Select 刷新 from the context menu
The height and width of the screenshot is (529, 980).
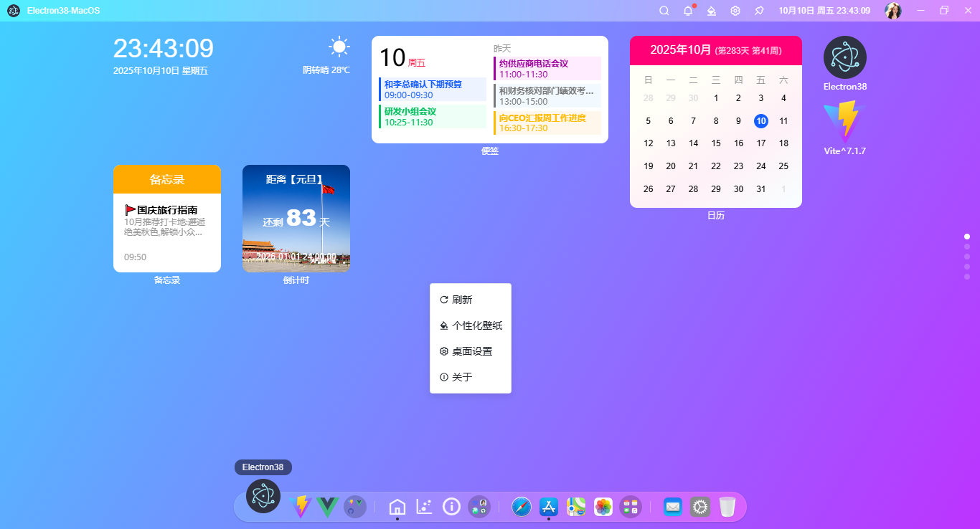(x=462, y=300)
